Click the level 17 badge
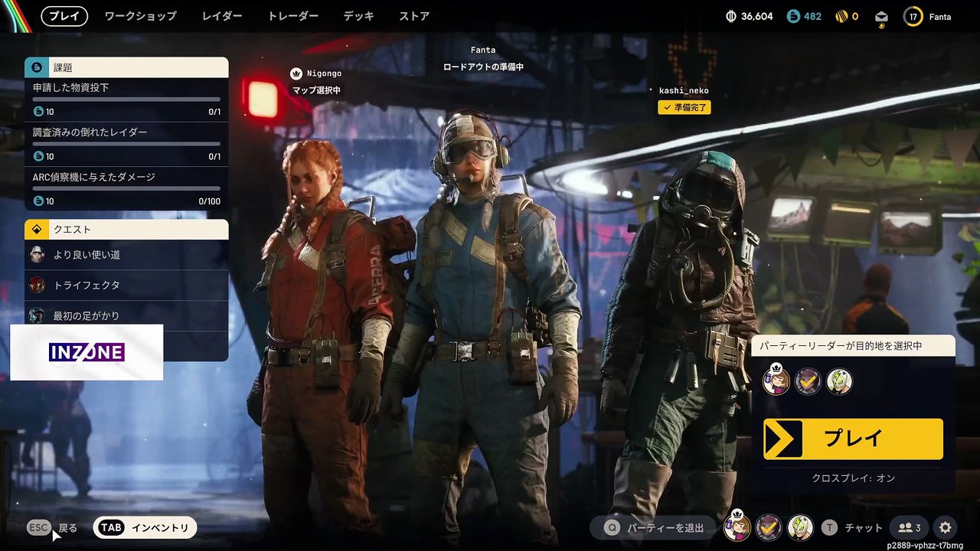The image size is (980, 551). [913, 16]
